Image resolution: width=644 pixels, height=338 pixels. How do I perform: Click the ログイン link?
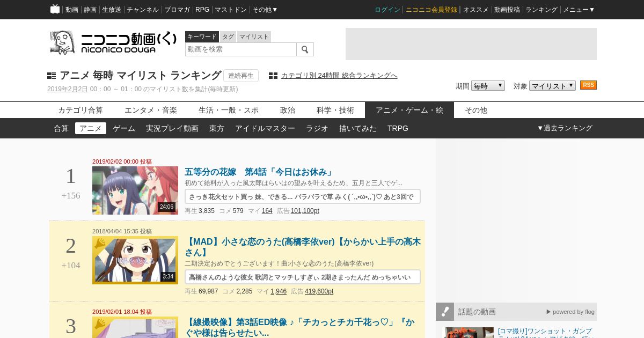[x=387, y=10]
